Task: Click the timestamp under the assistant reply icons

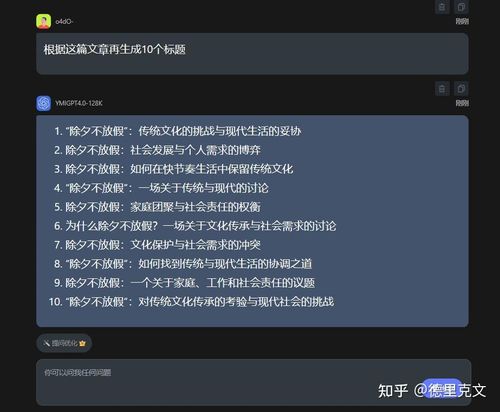Action: click(462, 103)
